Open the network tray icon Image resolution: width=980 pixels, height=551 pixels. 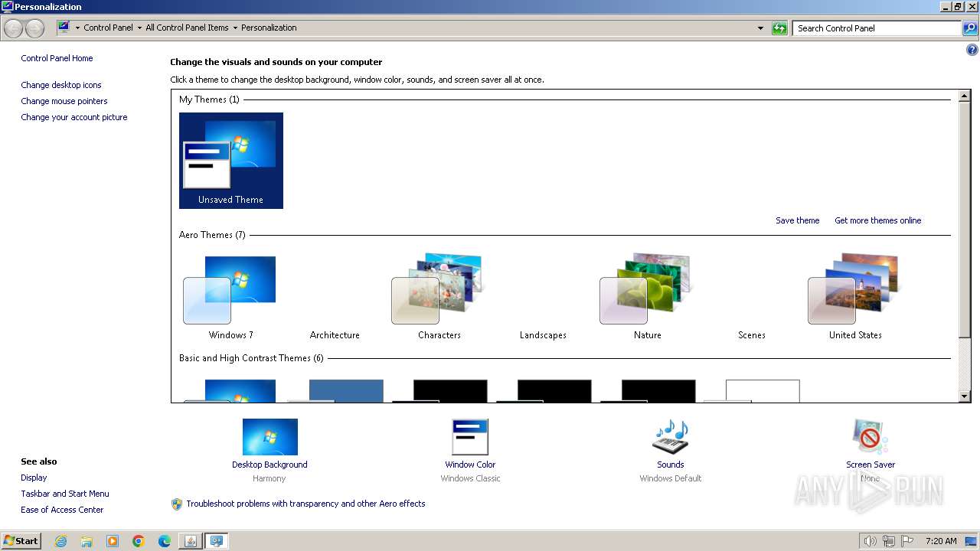coord(889,541)
